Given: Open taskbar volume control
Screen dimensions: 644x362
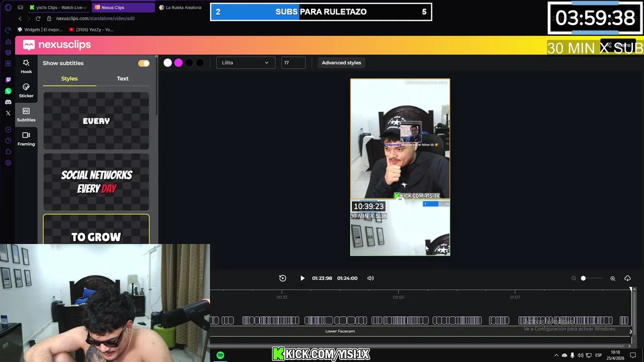Looking at the screenshot, I should (581, 355).
